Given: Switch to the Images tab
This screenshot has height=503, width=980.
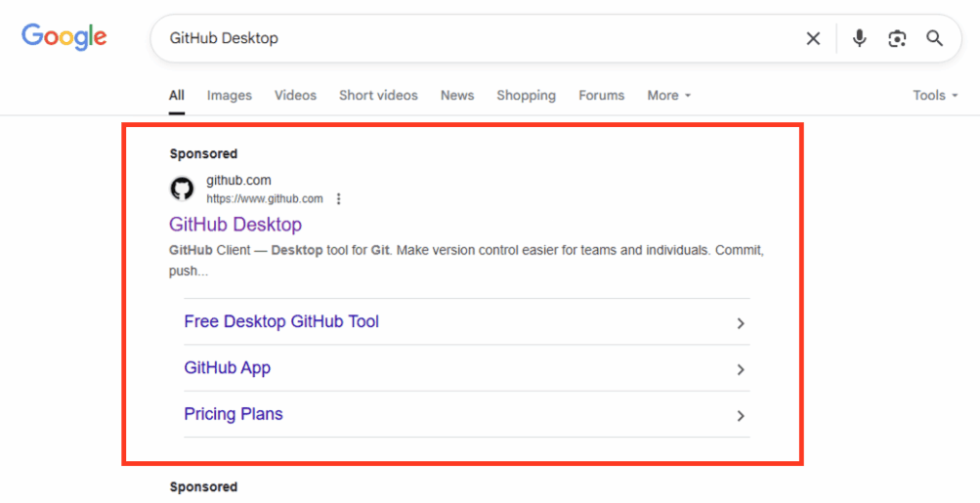Looking at the screenshot, I should click(230, 95).
